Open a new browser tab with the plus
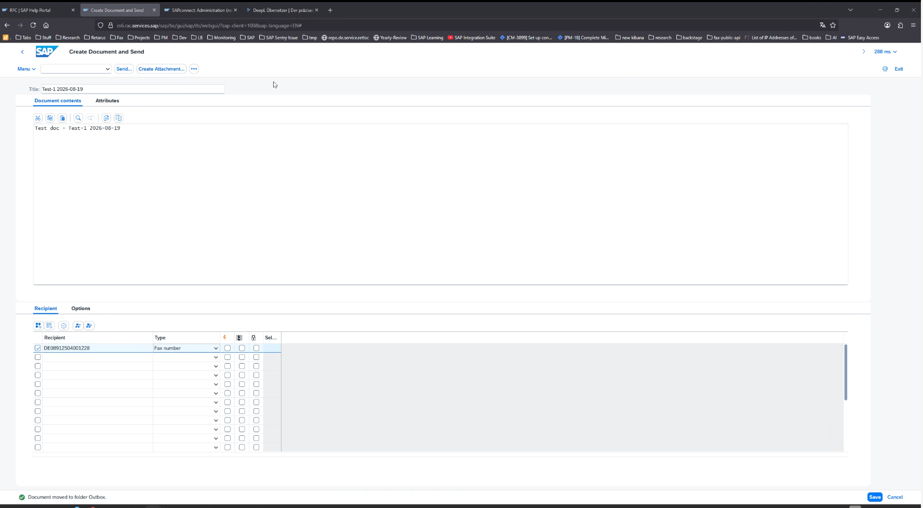 point(330,10)
